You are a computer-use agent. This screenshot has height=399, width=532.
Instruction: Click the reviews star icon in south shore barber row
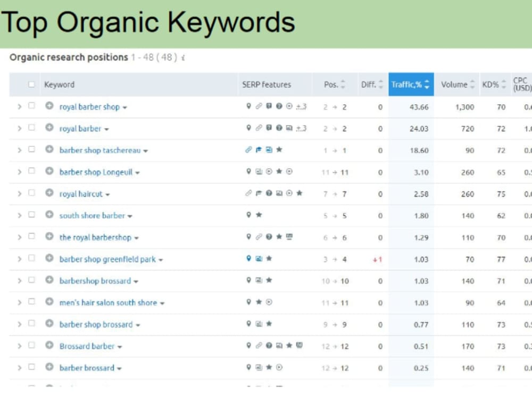point(259,214)
